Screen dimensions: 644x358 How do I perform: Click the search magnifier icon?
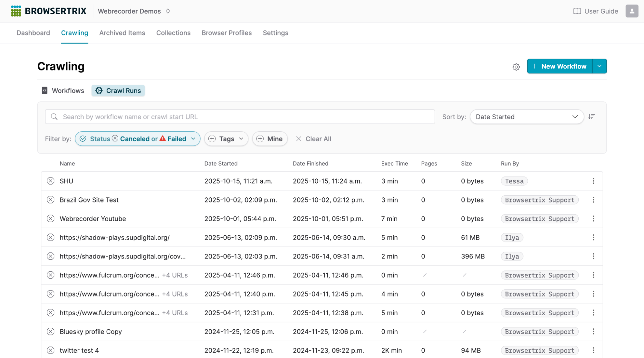coord(54,117)
